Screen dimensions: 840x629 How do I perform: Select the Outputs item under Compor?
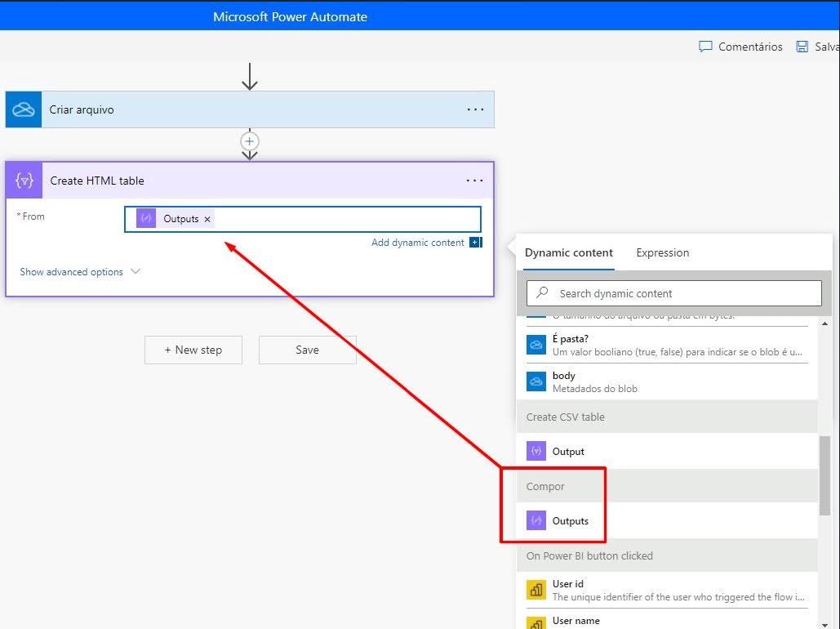click(570, 521)
